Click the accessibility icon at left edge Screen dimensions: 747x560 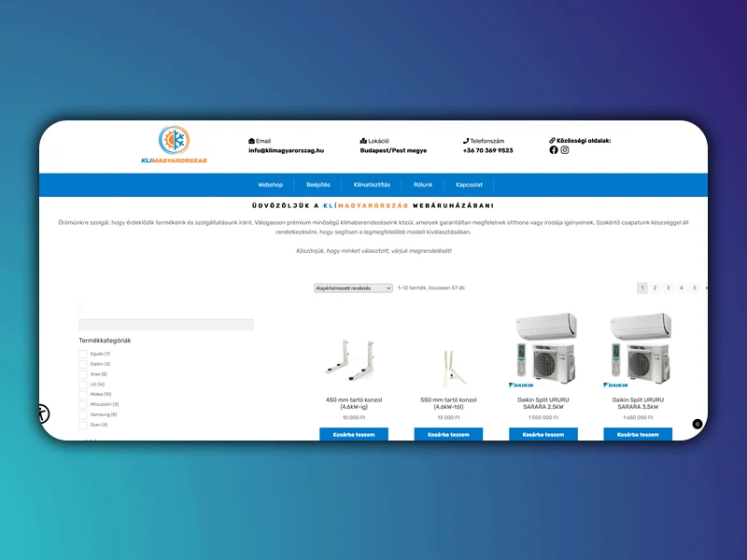[43, 413]
